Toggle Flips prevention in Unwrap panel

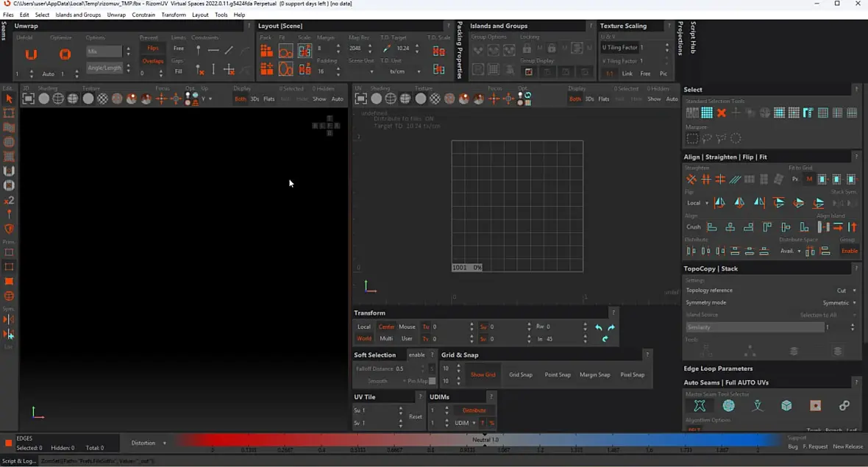click(153, 49)
